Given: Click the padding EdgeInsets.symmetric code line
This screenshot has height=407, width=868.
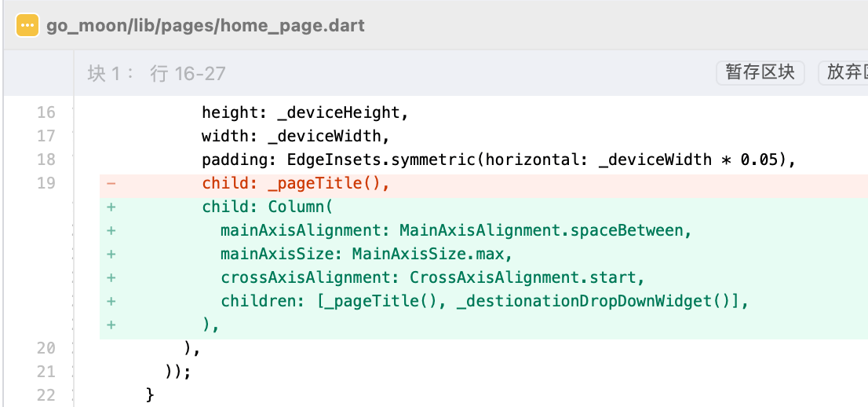Looking at the screenshot, I should click(498, 159).
